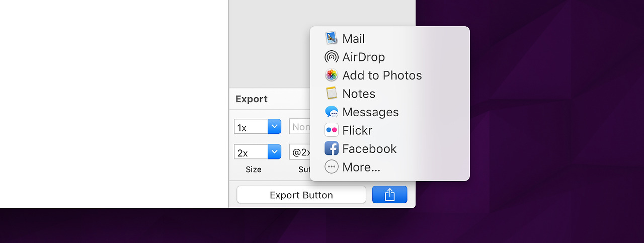644x243 pixels.
Task: Click the Size column label
Action: pyautogui.click(x=254, y=170)
